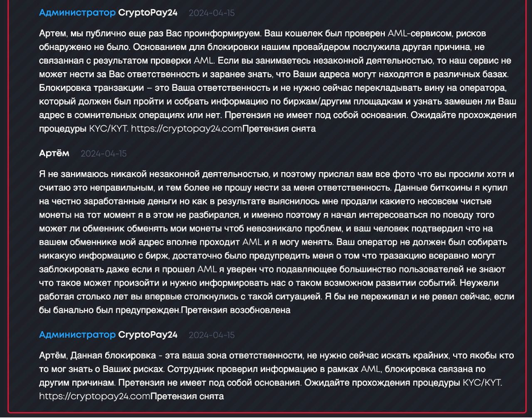Follow the cryptopay24.com link in the last reply
532x418 pixels.
pyautogui.click(x=95, y=396)
